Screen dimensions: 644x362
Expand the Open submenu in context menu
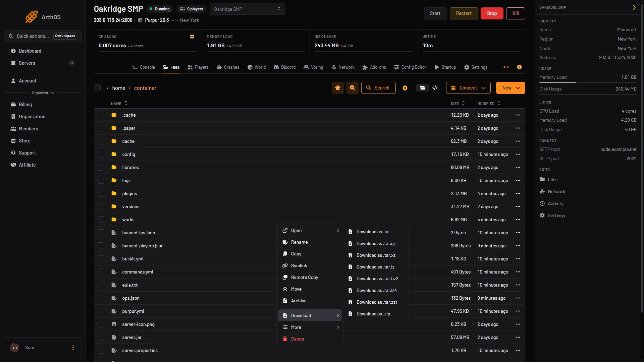(x=311, y=230)
